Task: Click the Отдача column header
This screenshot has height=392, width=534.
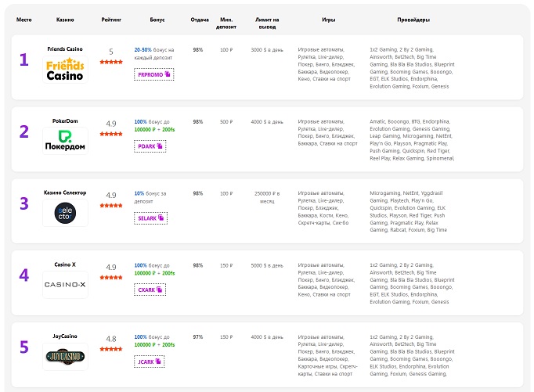Action: (200, 20)
